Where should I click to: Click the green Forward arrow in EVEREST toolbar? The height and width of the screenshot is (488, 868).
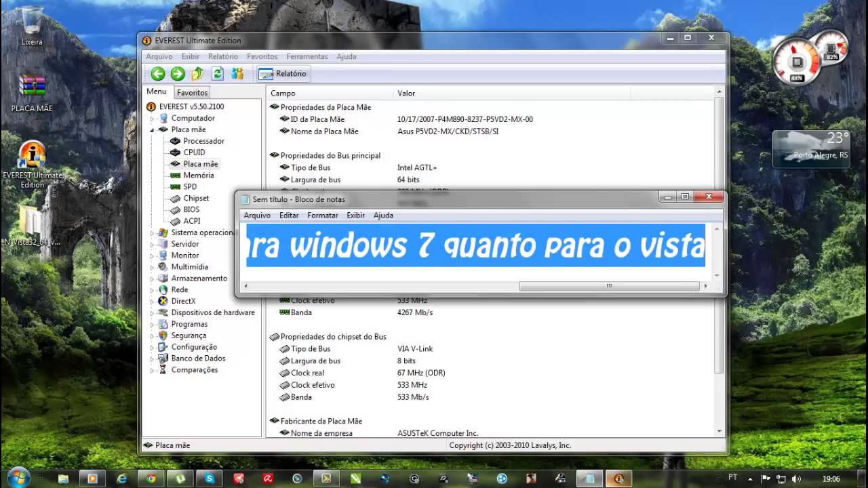(178, 74)
